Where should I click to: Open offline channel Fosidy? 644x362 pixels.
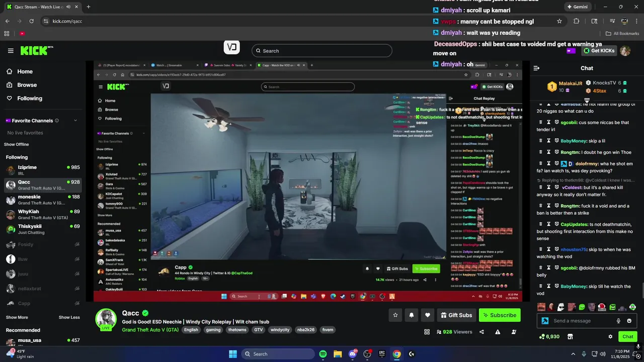(x=43, y=244)
